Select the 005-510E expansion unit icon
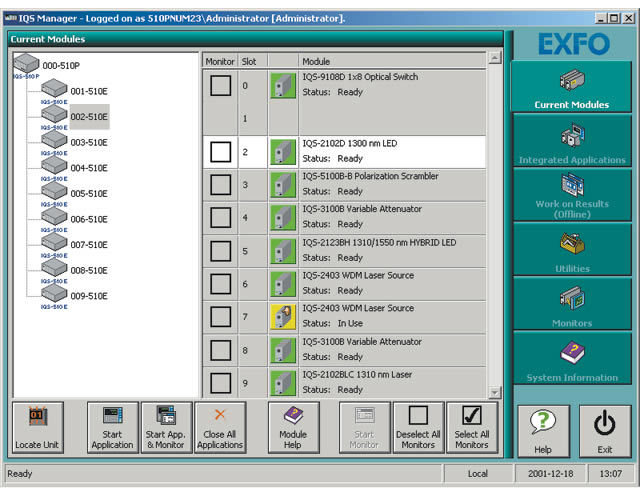This screenshot has width=640, height=496. click(54, 191)
